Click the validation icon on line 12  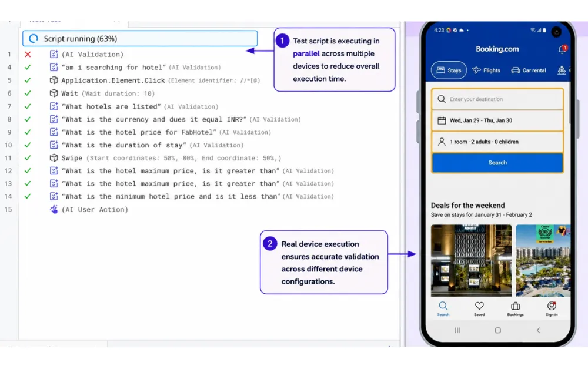[54, 171]
